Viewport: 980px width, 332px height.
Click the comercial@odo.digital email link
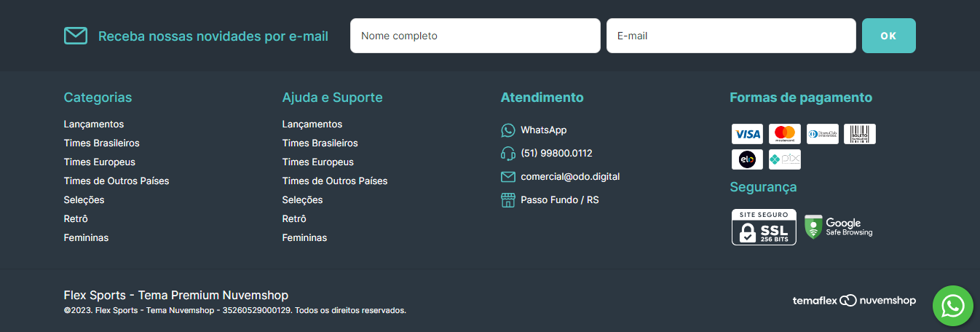[x=569, y=177]
